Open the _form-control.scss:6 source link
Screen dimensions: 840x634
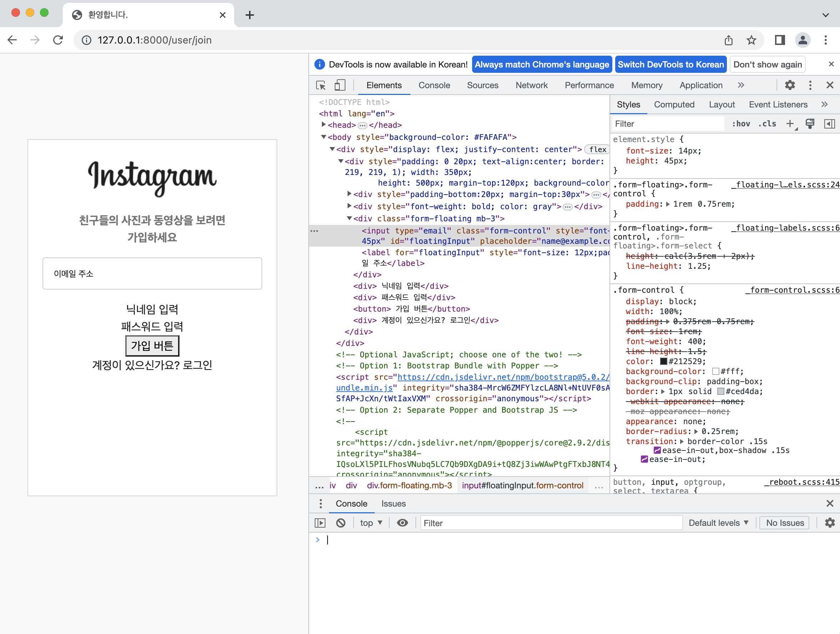[794, 290]
